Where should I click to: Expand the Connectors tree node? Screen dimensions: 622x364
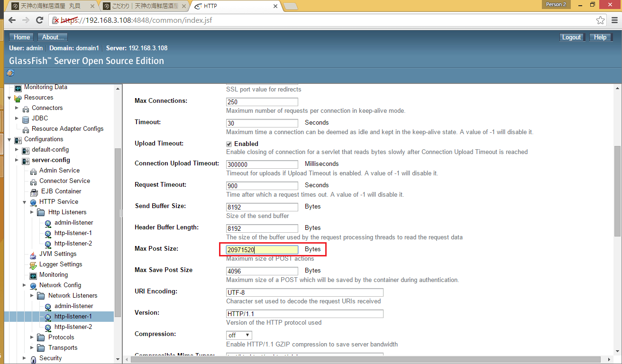click(x=17, y=108)
